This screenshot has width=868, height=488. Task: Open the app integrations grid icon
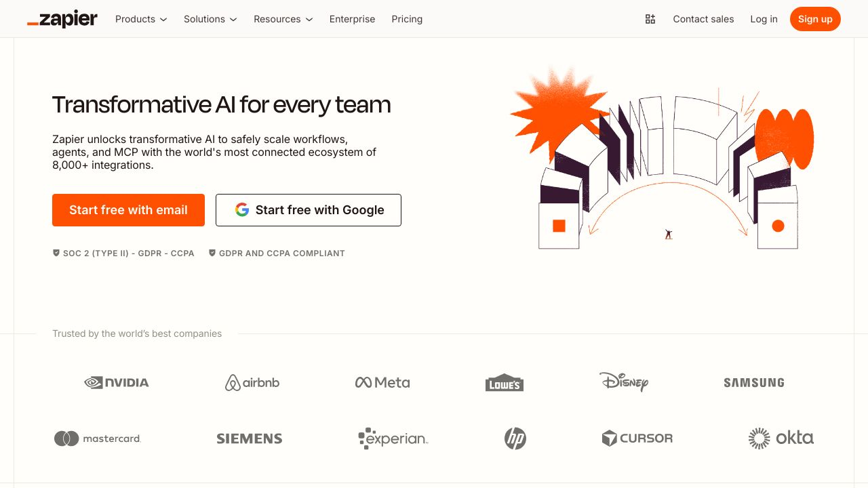tap(650, 19)
